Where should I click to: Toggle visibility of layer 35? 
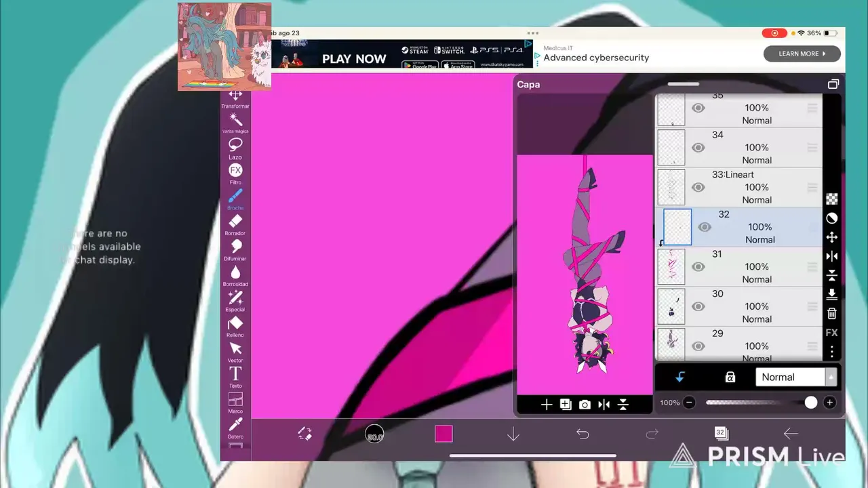[x=698, y=108]
